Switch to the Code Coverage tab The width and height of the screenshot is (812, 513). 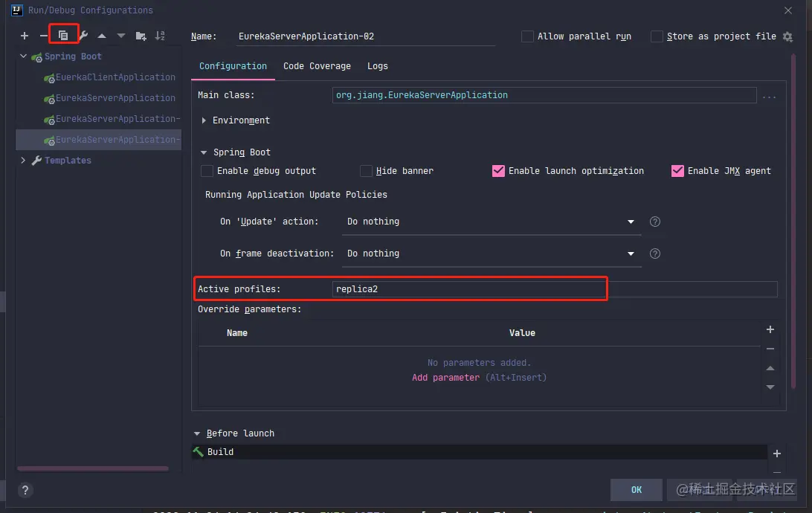[317, 66]
